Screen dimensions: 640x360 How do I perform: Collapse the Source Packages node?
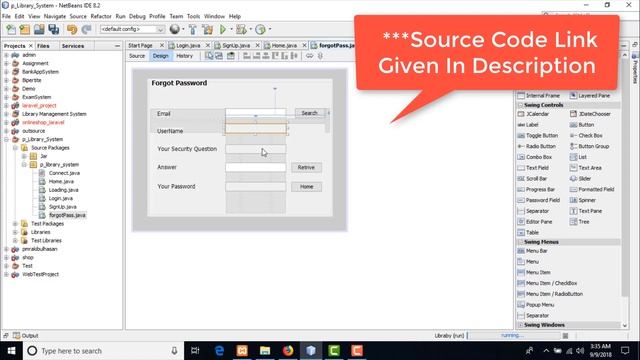[15, 148]
